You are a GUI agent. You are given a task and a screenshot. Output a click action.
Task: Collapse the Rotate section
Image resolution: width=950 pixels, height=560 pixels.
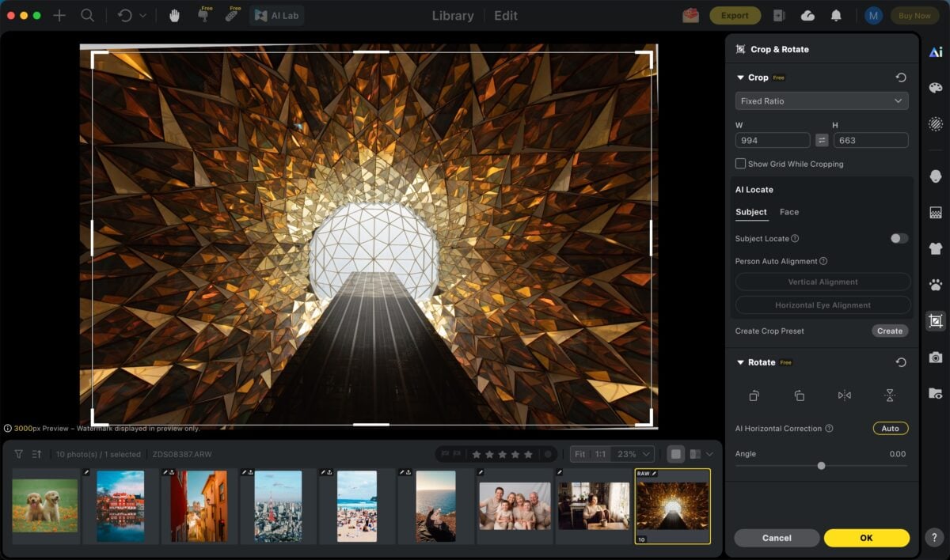tap(740, 362)
